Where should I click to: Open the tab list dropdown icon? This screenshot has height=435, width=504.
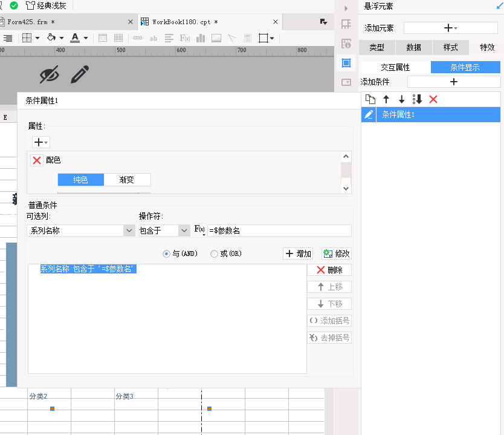(324, 22)
